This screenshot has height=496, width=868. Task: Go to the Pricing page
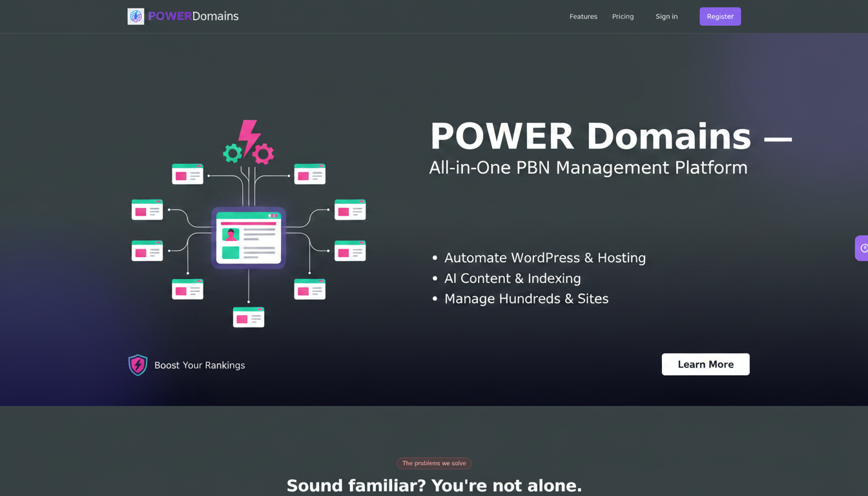(623, 17)
